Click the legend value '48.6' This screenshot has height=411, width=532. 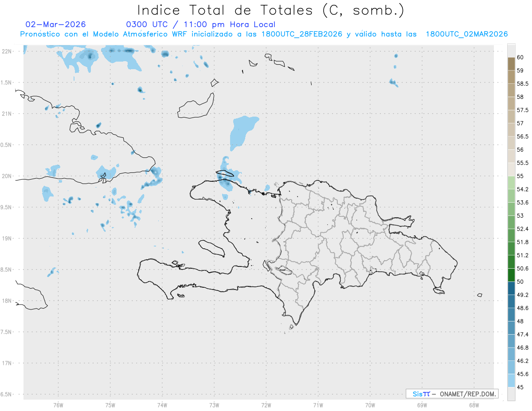pyautogui.click(x=522, y=308)
